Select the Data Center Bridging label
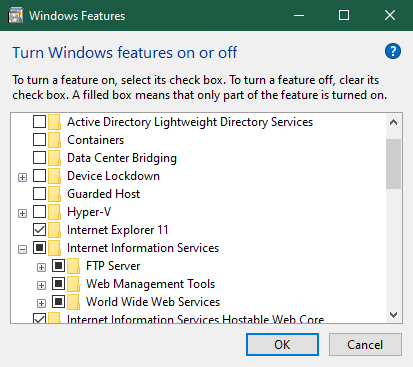Image resolution: width=413 pixels, height=367 pixels. (x=122, y=158)
